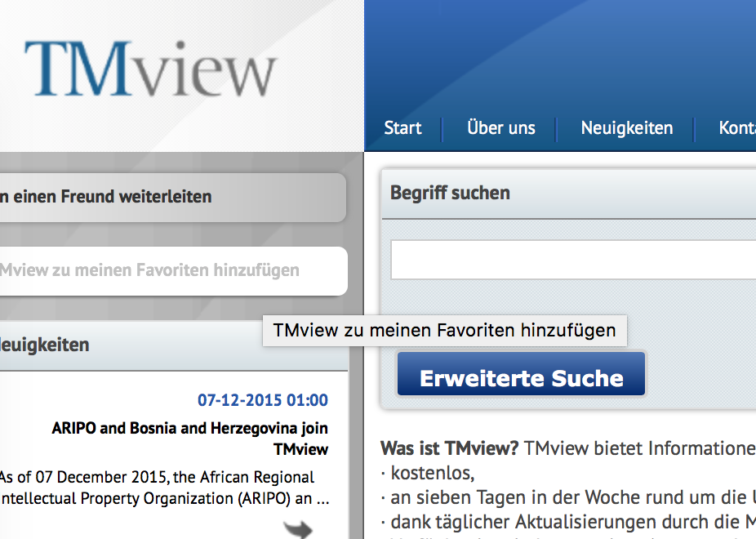Screen dimensions: 756x539
Task: Click the dank täglicher Aktualisierungen line
Action: 568,522
